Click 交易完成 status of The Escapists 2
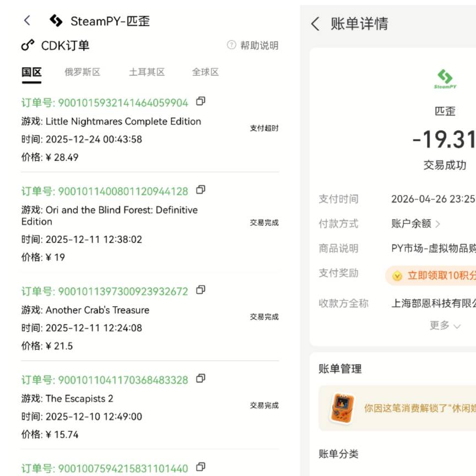The image size is (476, 476). 264,405
